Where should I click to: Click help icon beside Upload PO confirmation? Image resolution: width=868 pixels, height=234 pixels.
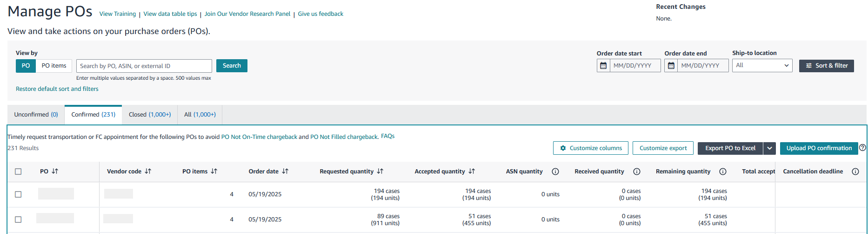pyautogui.click(x=862, y=148)
